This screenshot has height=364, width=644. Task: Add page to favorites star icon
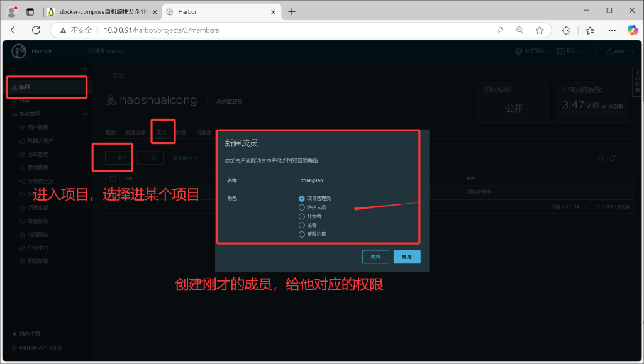click(x=539, y=30)
